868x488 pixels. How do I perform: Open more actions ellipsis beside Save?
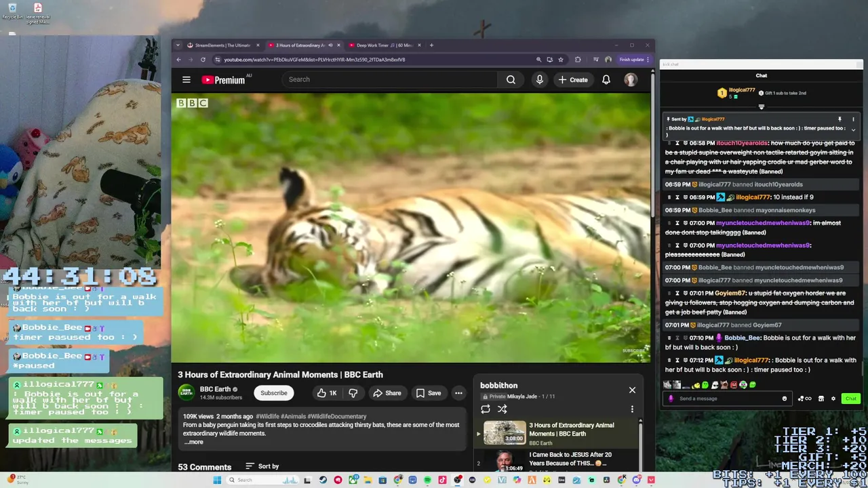pyautogui.click(x=458, y=393)
